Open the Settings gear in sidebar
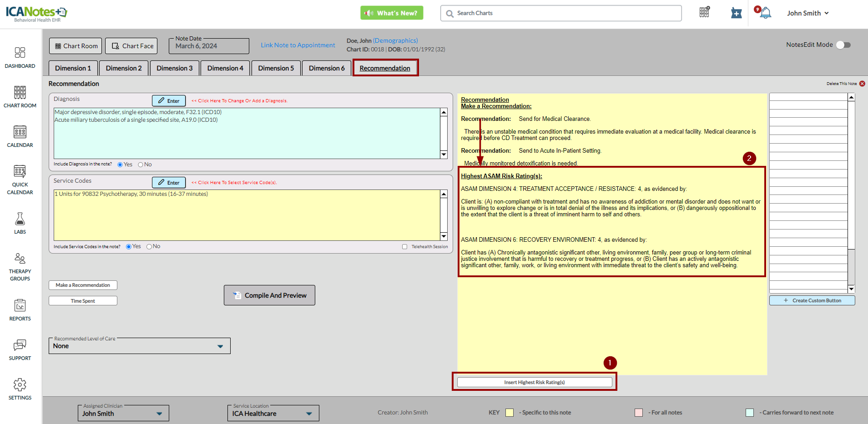This screenshot has width=868, height=424. click(20, 389)
